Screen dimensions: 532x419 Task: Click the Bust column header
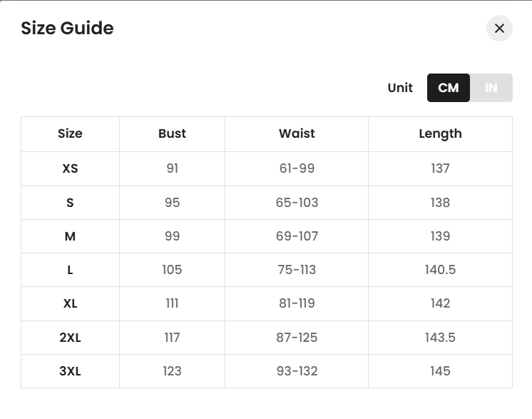172,133
